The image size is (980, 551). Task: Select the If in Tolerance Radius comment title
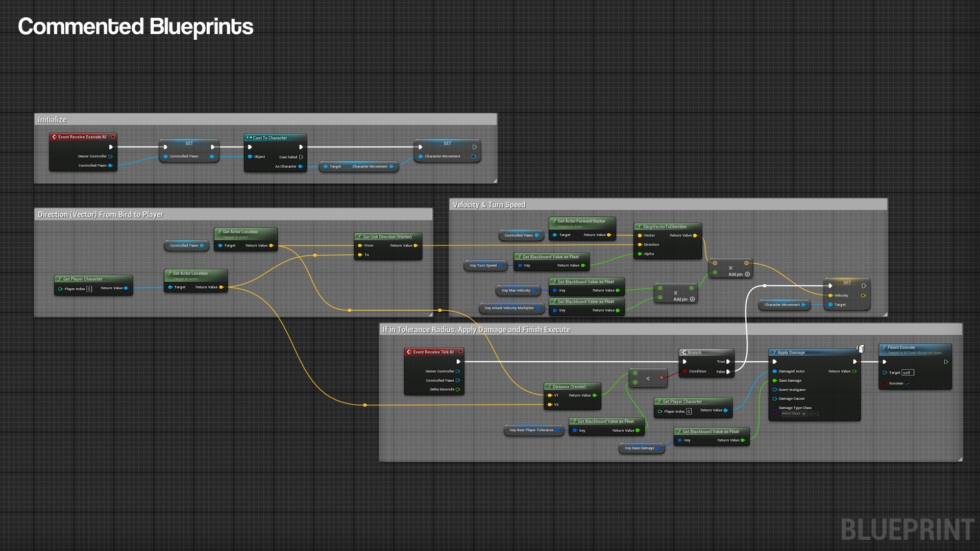point(671,330)
